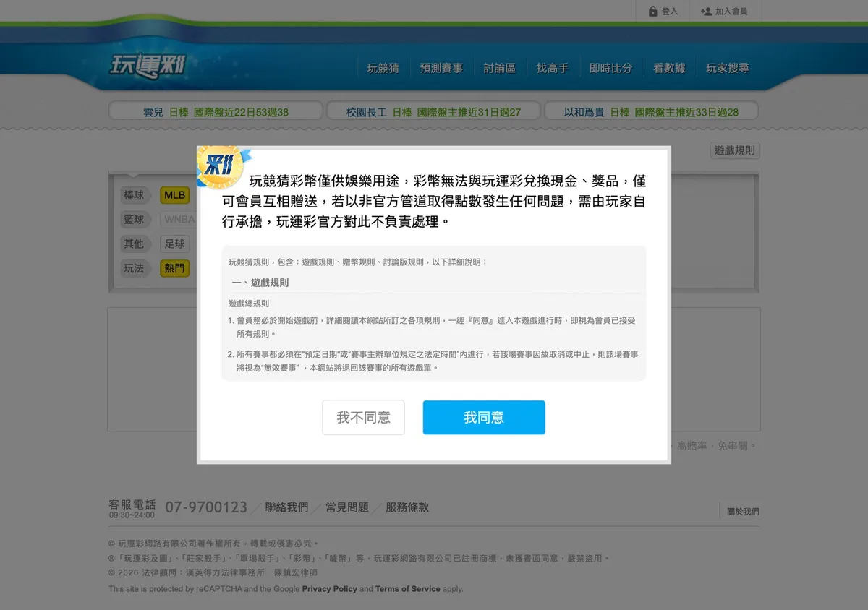Click the 校園長工 日棒 ticker item

pos(433,112)
